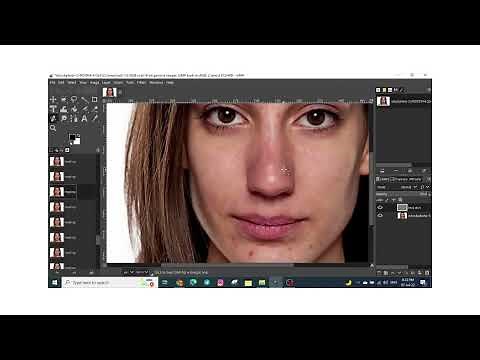Select the Move tool in the toolbox
This screenshot has width=480, height=360.
(53, 99)
